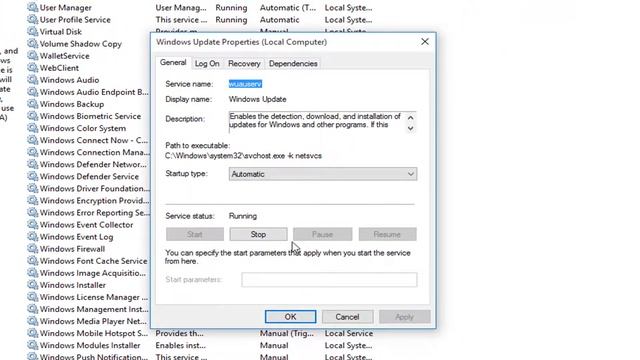This screenshot has height=360, width=640.
Task: Switch to the Dependencies tab
Action: pyautogui.click(x=293, y=64)
